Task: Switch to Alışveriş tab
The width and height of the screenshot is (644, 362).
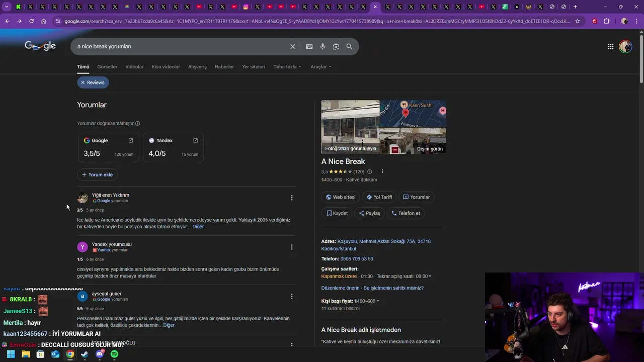Action: (x=197, y=67)
